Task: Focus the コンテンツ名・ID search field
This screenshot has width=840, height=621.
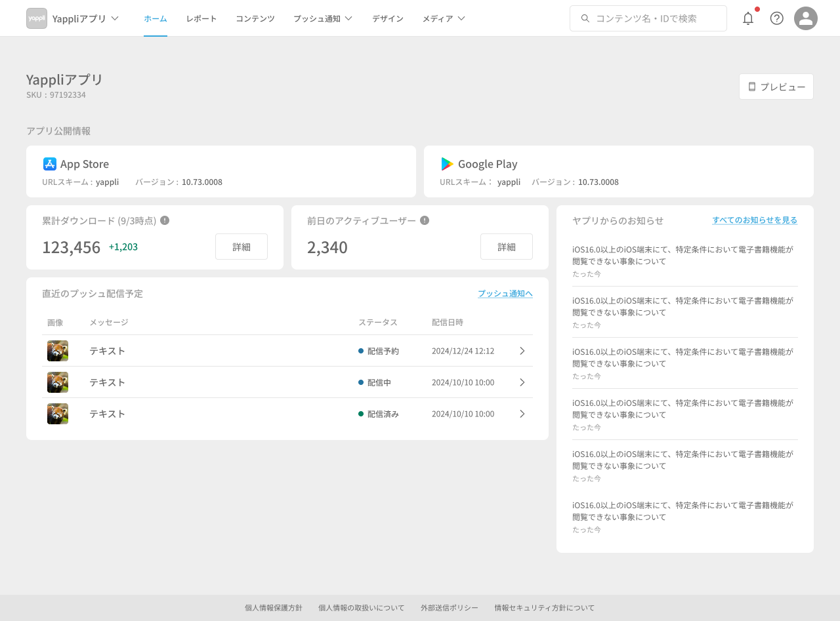Action: click(648, 18)
